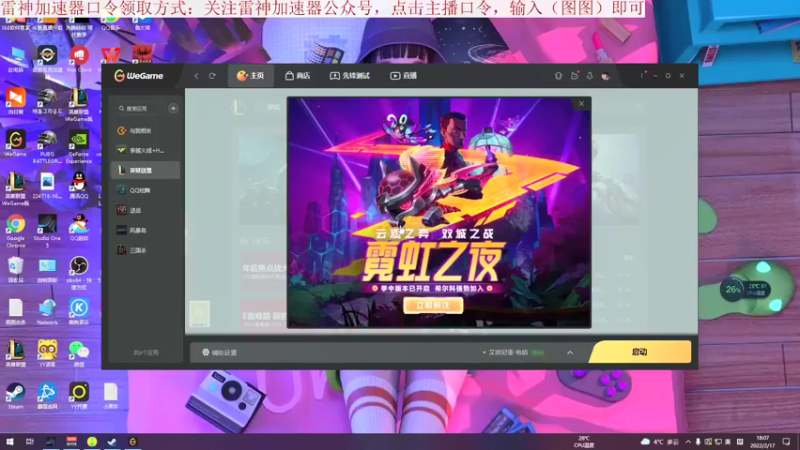Click the yellow 启动 launch button

point(640,352)
